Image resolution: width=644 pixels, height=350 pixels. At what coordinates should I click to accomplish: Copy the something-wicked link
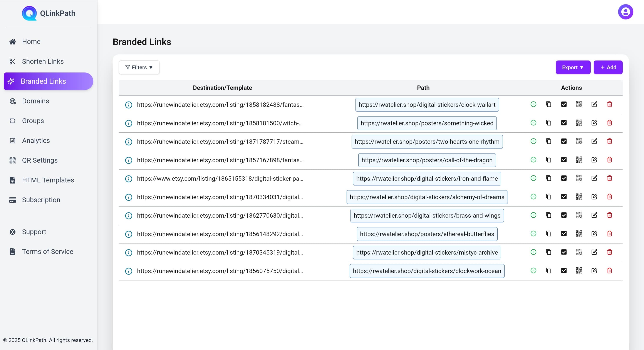coord(548,123)
